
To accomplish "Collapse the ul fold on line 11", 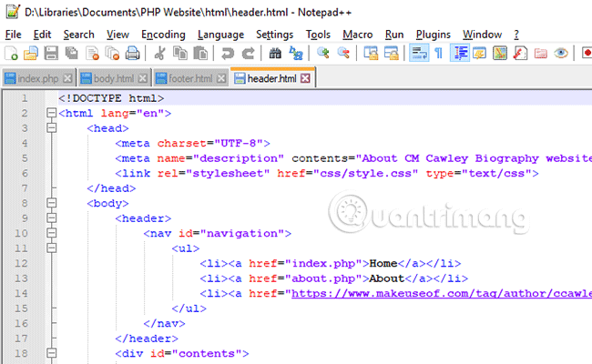I will click(51, 248).
